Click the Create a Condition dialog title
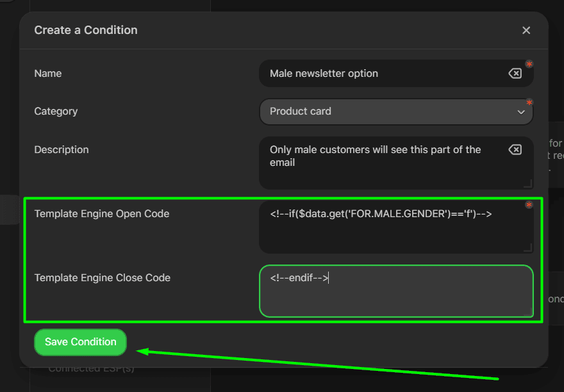 coord(86,30)
